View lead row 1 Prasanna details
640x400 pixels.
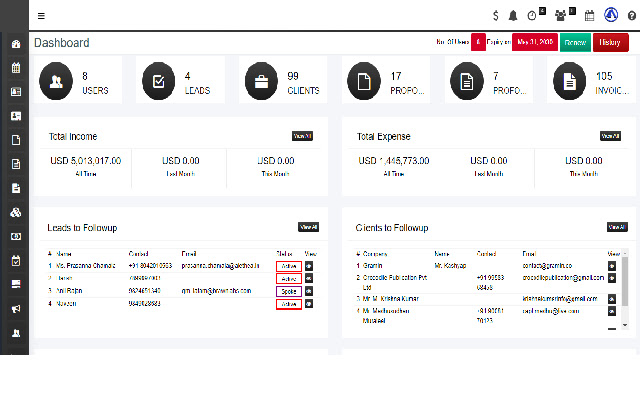click(x=309, y=266)
